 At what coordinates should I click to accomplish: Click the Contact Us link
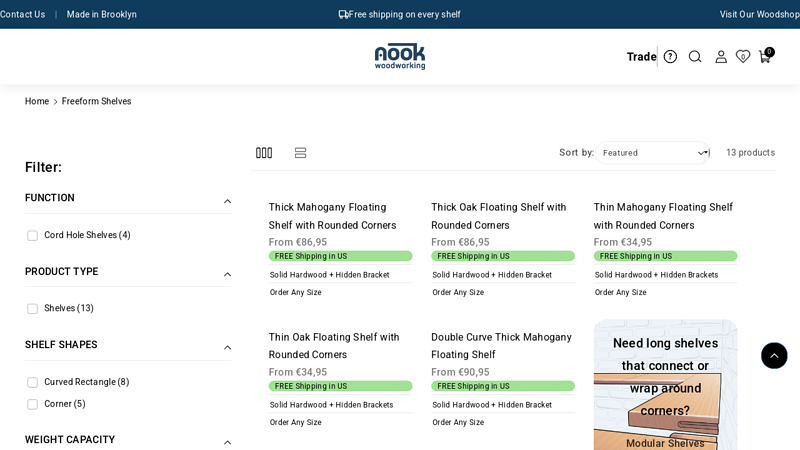[x=22, y=14]
